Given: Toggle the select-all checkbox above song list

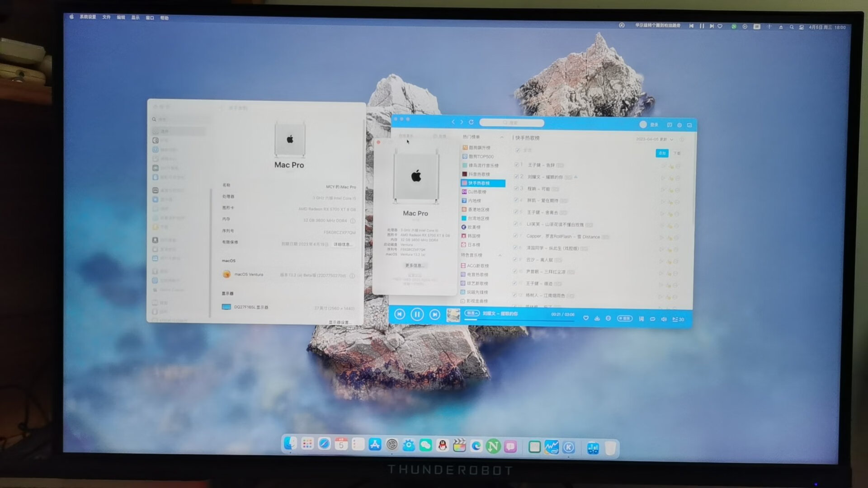Looking at the screenshot, I should click(518, 150).
